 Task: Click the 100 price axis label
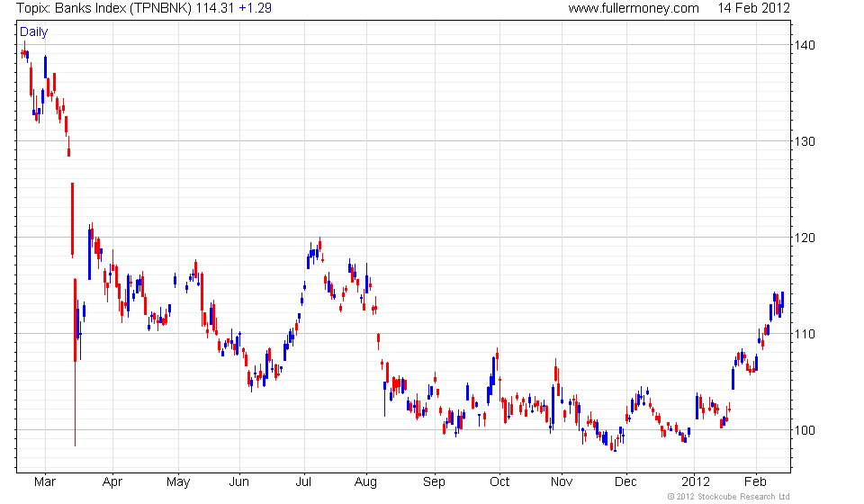click(x=805, y=430)
